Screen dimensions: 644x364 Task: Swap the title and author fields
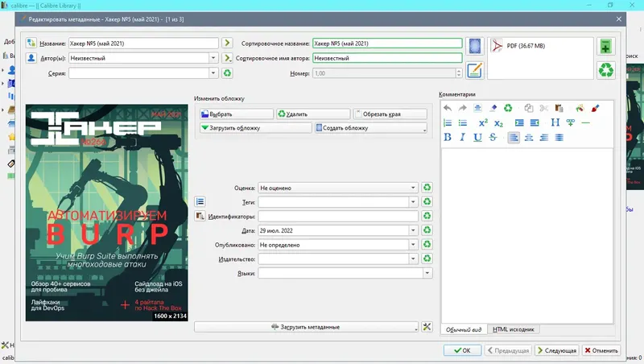click(31, 43)
